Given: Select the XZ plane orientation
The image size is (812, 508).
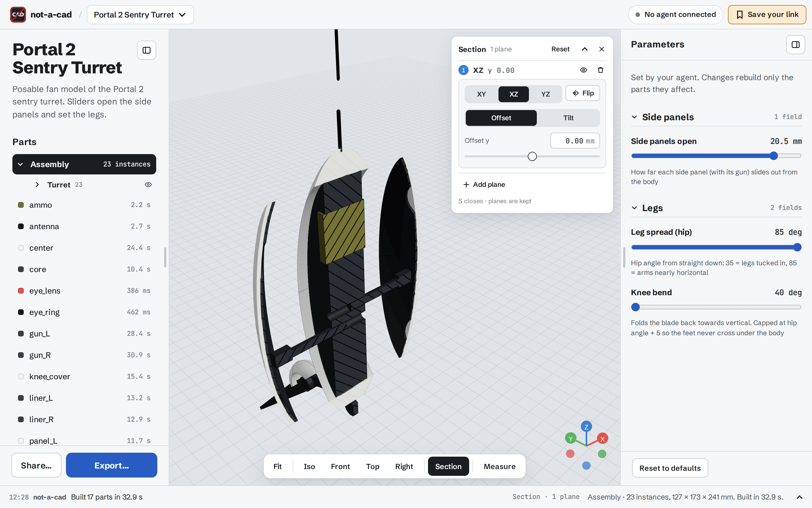Looking at the screenshot, I should coord(513,94).
